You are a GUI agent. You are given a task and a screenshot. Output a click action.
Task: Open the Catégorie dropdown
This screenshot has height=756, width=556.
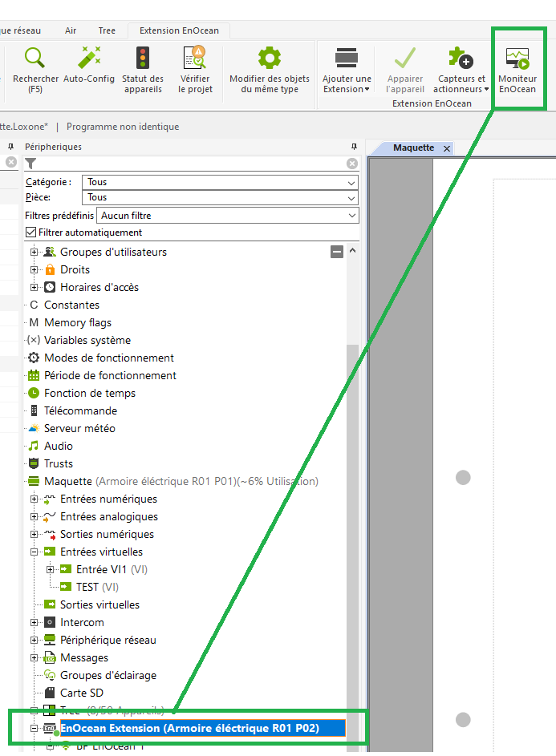[x=220, y=183]
